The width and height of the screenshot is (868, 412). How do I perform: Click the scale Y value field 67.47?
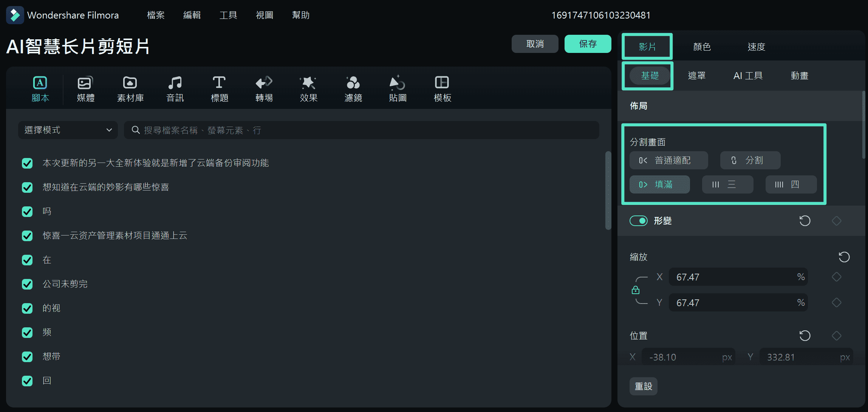click(738, 302)
